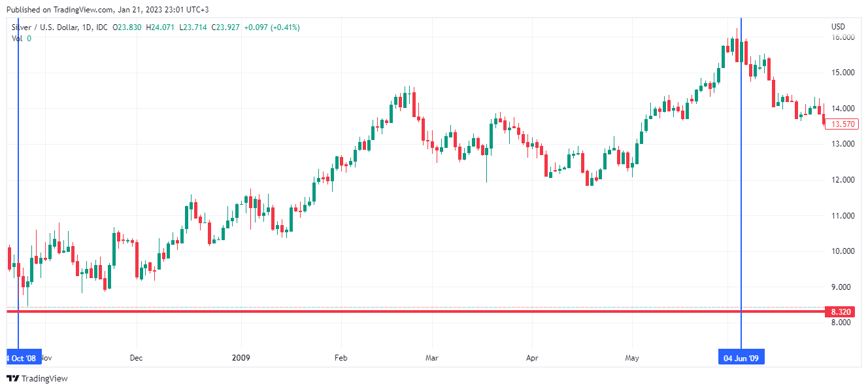Image resolution: width=868 pixels, height=390 pixels.
Task: Click the USD currency label
Action: (838, 27)
